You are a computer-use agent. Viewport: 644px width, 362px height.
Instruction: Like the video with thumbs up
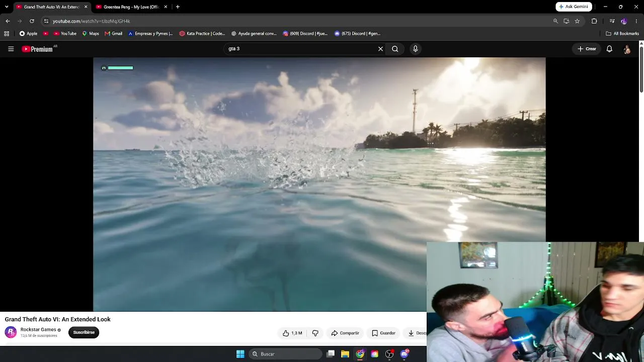[292, 333]
